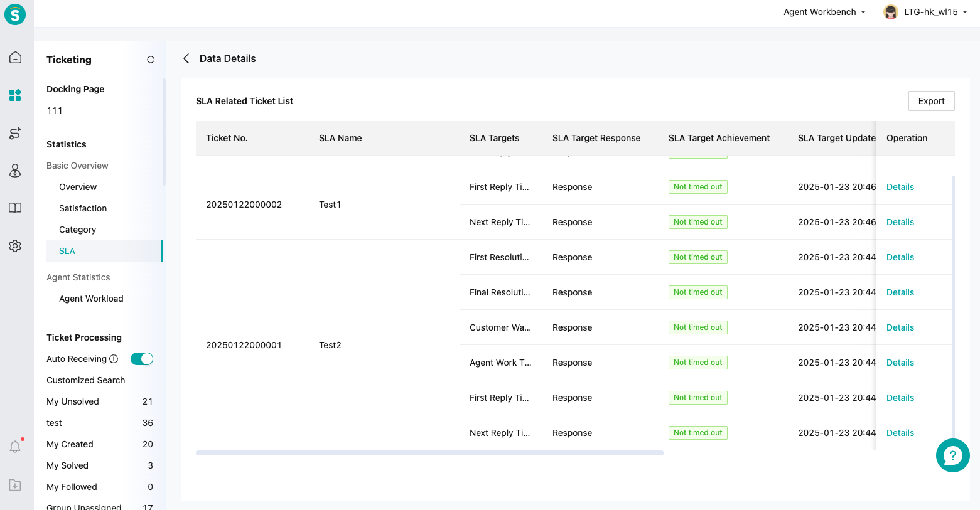Open Details for Test2 Next Reply row
This screenshot has height=510, width=980.
(x=900, y=433)
